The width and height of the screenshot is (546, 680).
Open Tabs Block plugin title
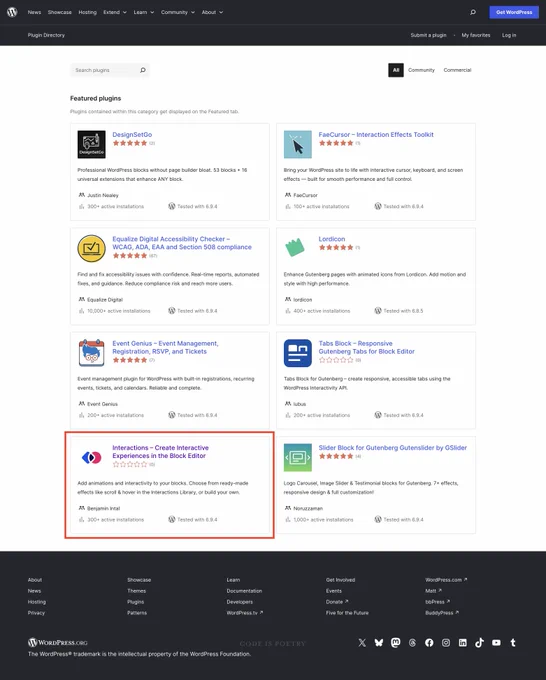(366, 347)
